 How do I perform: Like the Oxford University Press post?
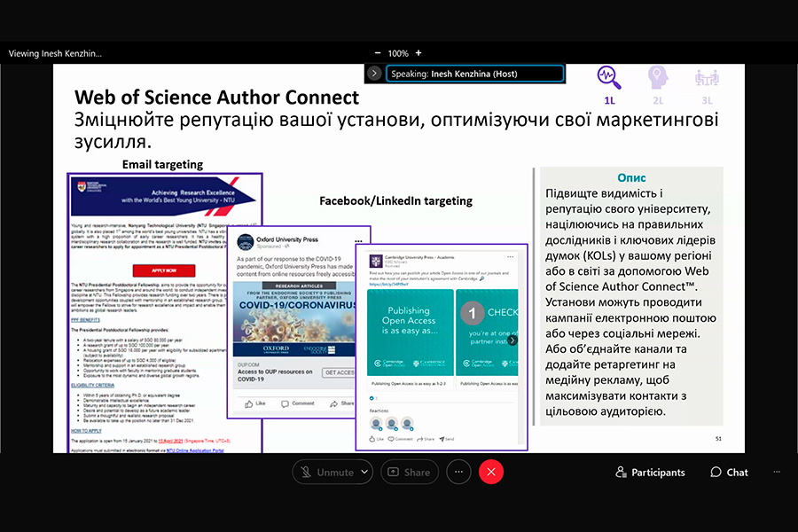[255, 403]
